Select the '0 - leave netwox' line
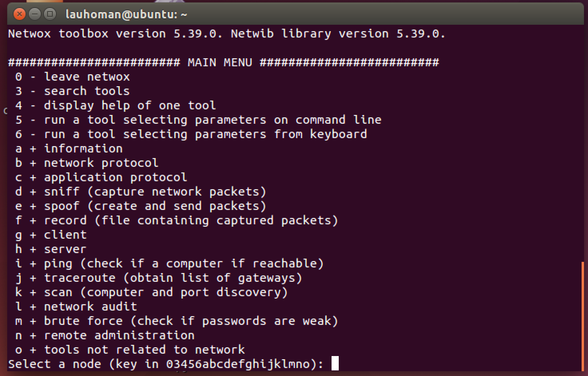588x376 pixels. (x=73, y=77)
